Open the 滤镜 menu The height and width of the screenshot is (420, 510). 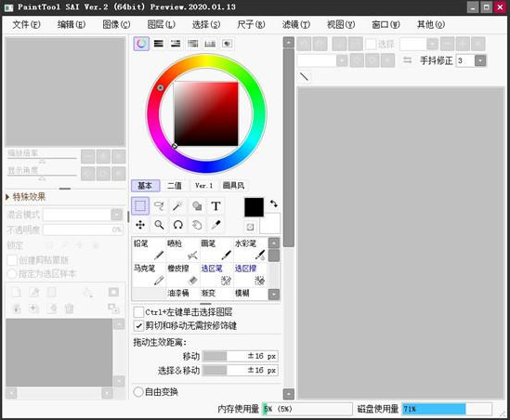click(x=296, y=24)
